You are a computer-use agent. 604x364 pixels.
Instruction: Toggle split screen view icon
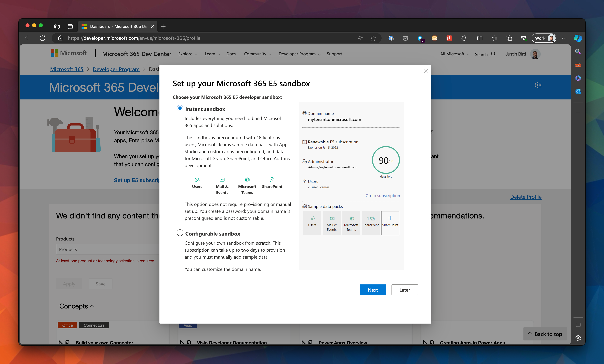[x=480, y=38]
